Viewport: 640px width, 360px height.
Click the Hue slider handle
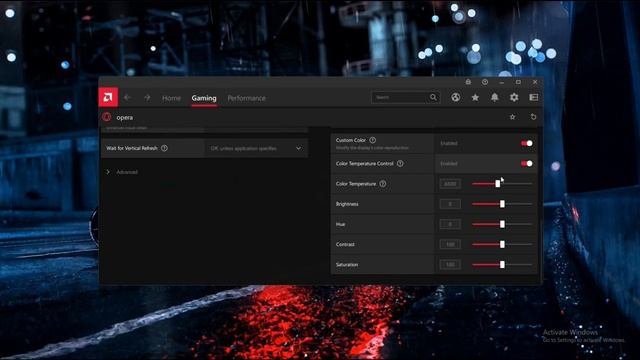coord(502,224)
